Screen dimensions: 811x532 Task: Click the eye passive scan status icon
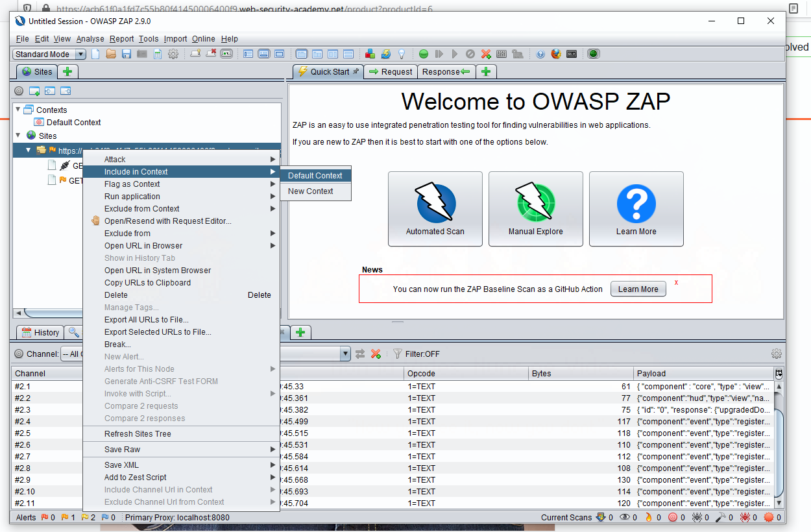(625, 518)
